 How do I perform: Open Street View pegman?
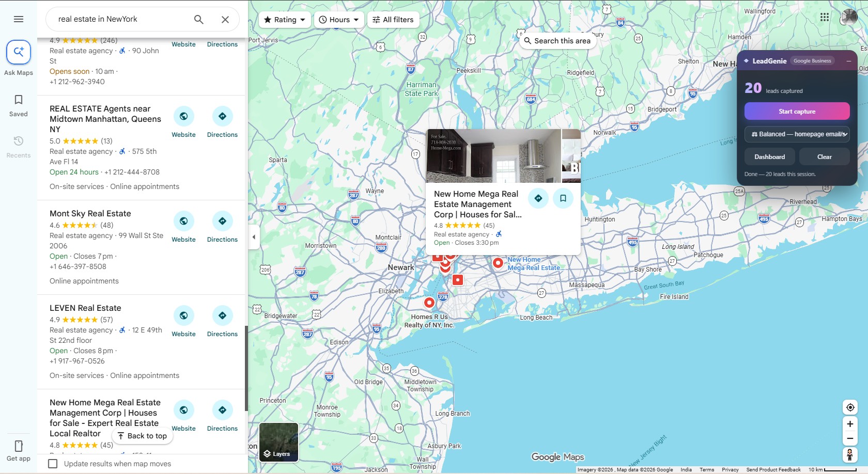point(850,455)
